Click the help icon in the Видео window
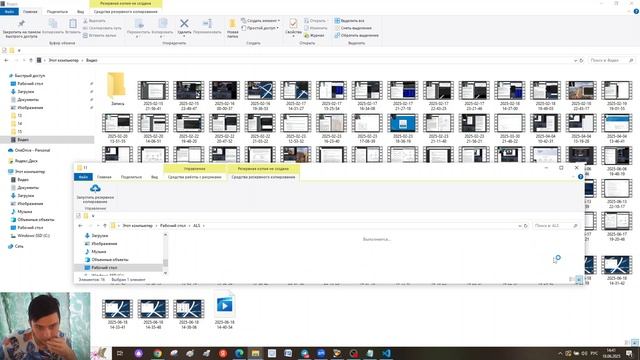This screenshot has width=640, height=360. [x=636, y=11]
